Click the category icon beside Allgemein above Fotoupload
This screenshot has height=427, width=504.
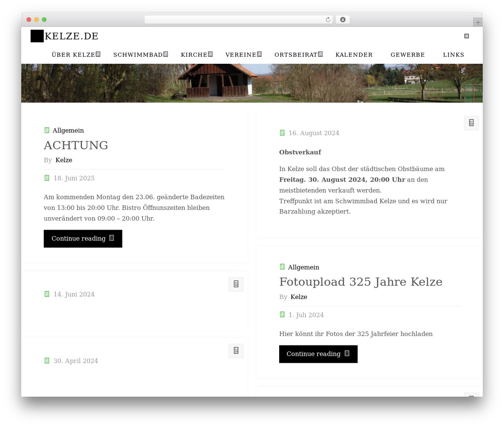point(282,267)
